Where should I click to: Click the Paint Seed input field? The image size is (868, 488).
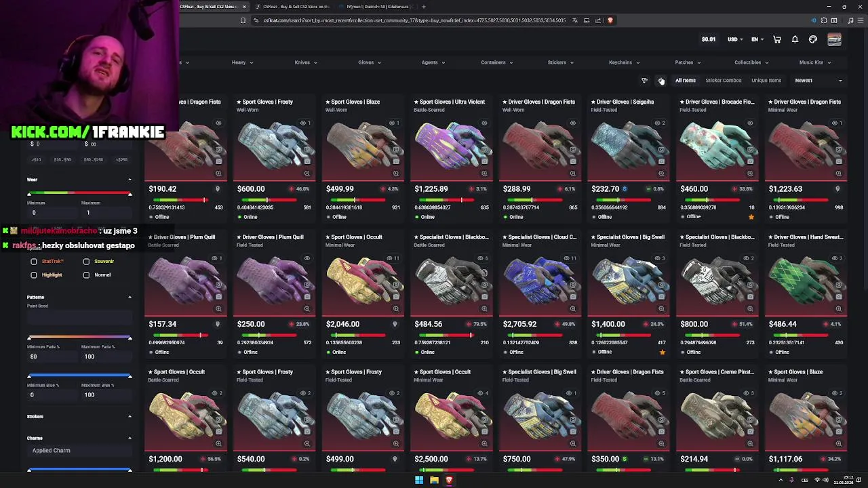click(79, 316)
